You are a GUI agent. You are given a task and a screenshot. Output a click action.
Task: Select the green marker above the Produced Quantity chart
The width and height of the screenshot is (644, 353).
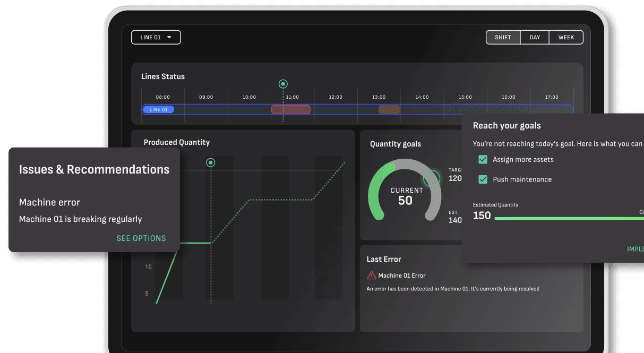pos(210,163)
